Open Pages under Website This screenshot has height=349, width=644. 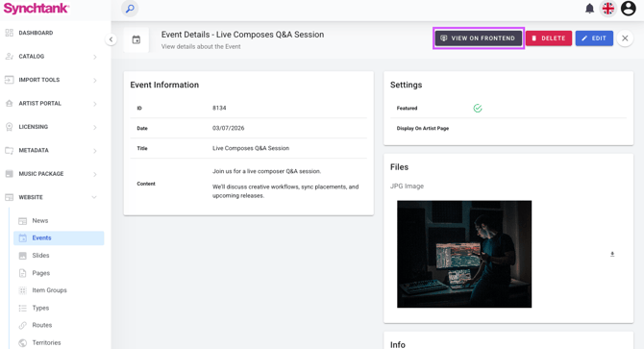click(41, 273)
